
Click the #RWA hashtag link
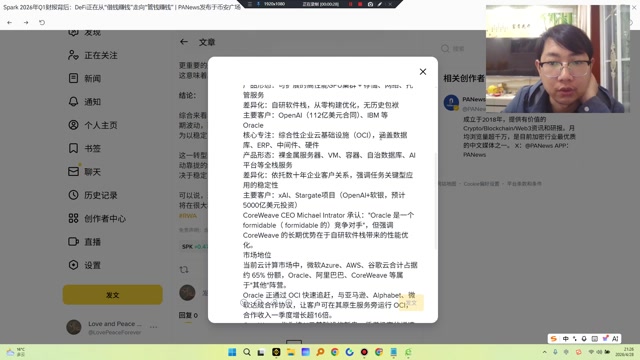point(188,216)
